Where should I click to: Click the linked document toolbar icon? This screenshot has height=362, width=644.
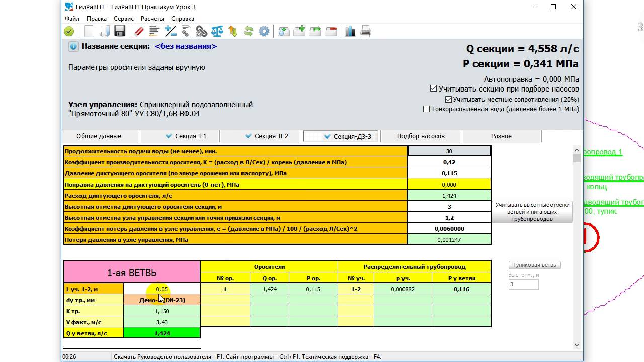pos(186,31)
